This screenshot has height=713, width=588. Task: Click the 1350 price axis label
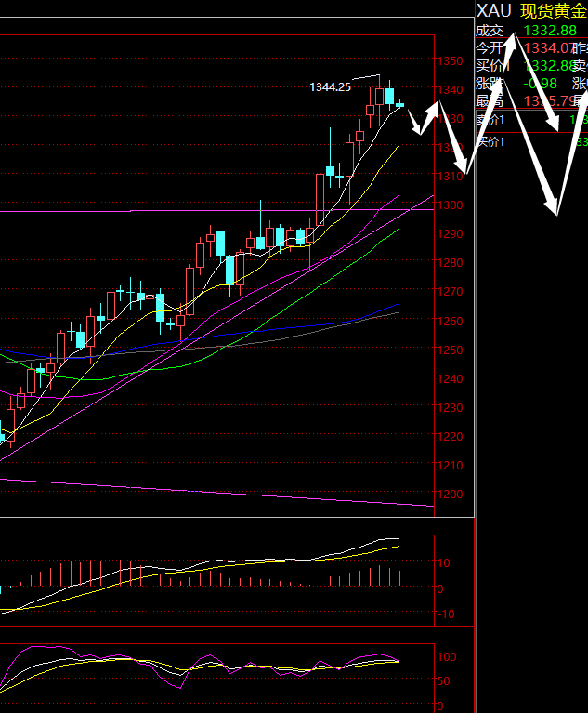450,61
